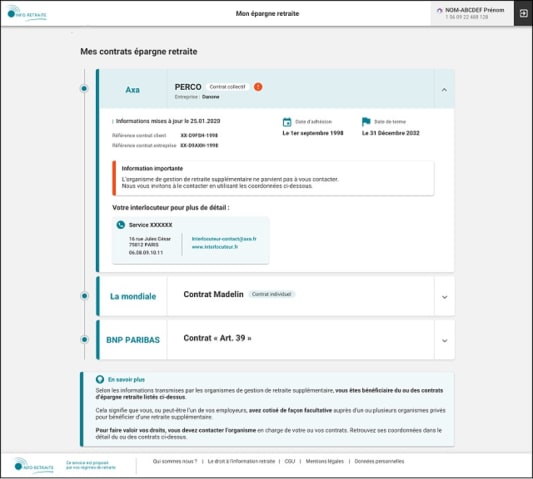Open the Qui sommes nous ? footer link

point(175,461)
